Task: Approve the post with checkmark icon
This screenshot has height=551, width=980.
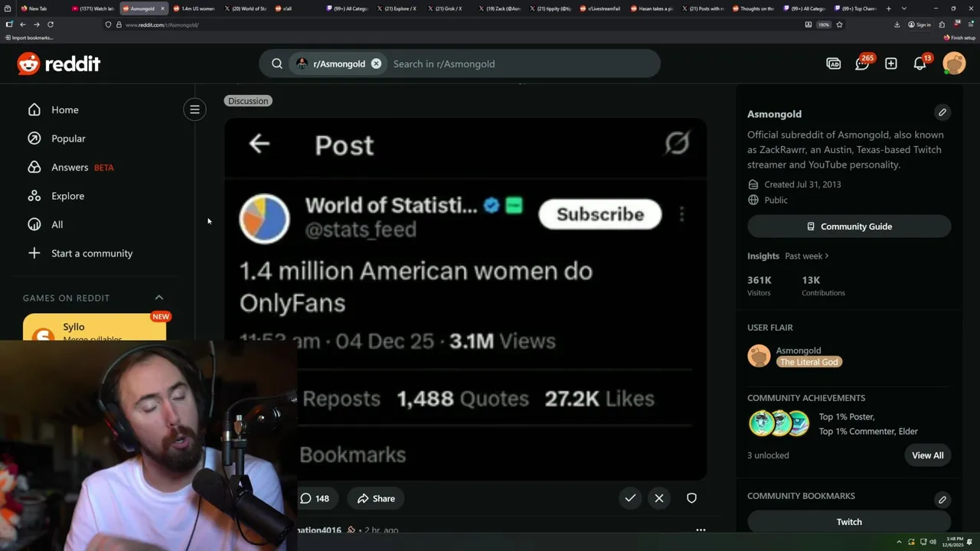Action: (630, 498)
